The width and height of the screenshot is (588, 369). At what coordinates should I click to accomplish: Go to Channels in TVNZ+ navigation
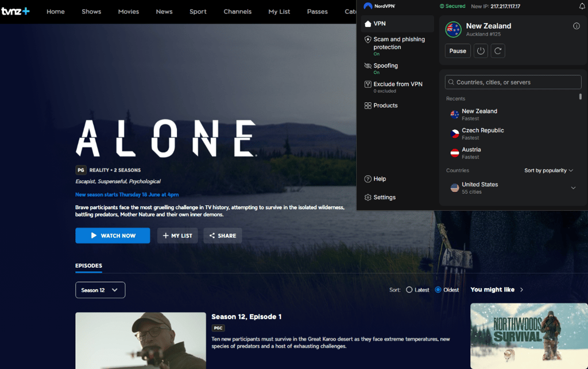(x=237, y=11)
